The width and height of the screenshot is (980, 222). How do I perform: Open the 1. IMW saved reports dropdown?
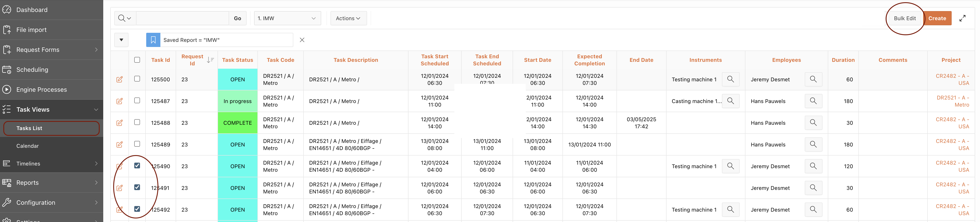coord(287,18)
